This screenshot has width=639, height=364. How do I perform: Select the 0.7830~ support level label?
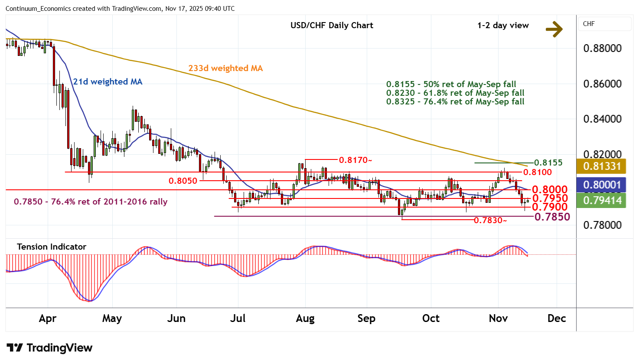[x=490, y=221]
